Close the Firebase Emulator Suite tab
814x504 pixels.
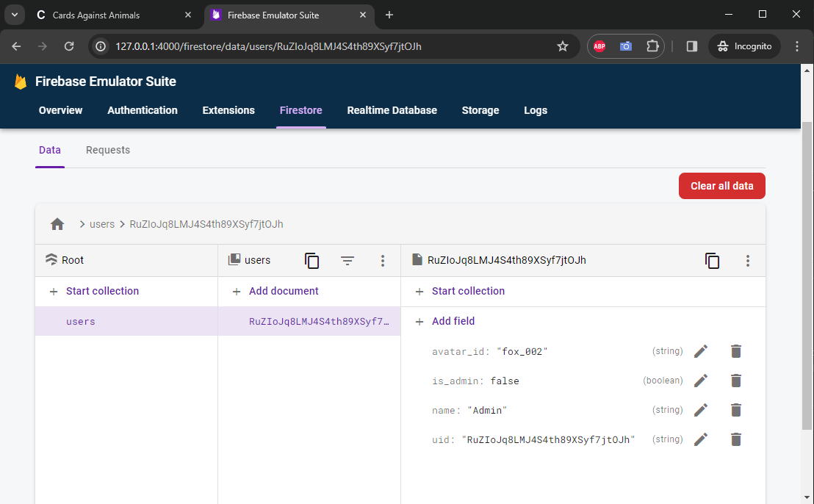click(x=363, y=15)
